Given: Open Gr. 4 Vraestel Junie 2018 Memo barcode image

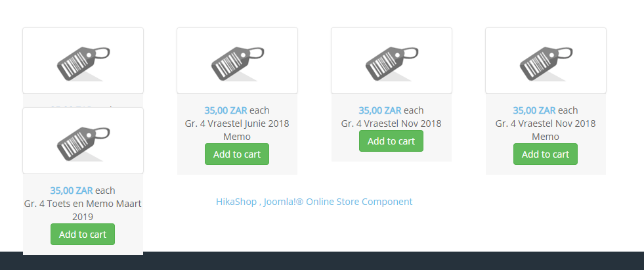Looking at the screenshot, I should coord(237,61).
